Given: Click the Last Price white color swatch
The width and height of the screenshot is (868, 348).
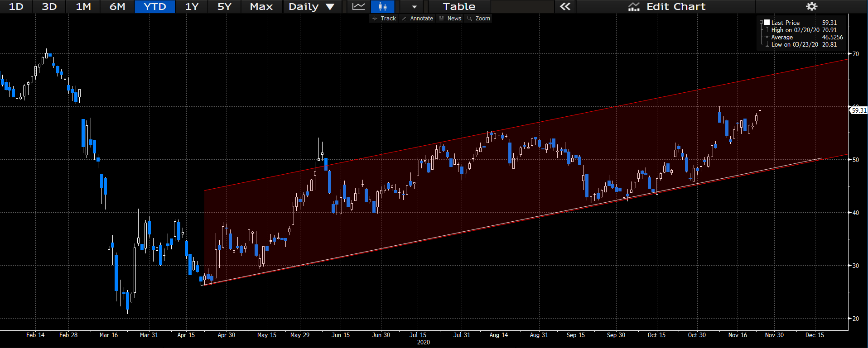Looking at the screenshot, I should pyautogui.click(x=767, y=22).
